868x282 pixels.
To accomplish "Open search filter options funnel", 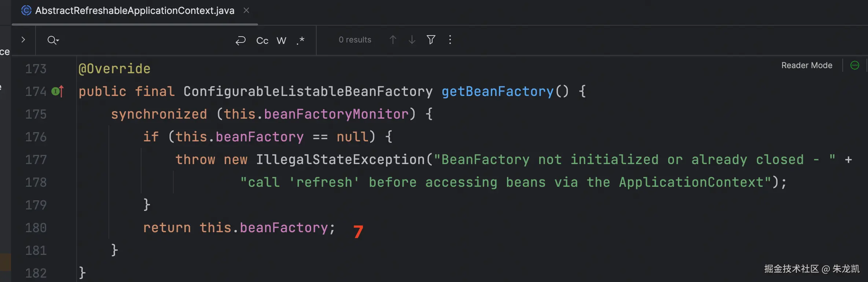I will pos(431,40).
